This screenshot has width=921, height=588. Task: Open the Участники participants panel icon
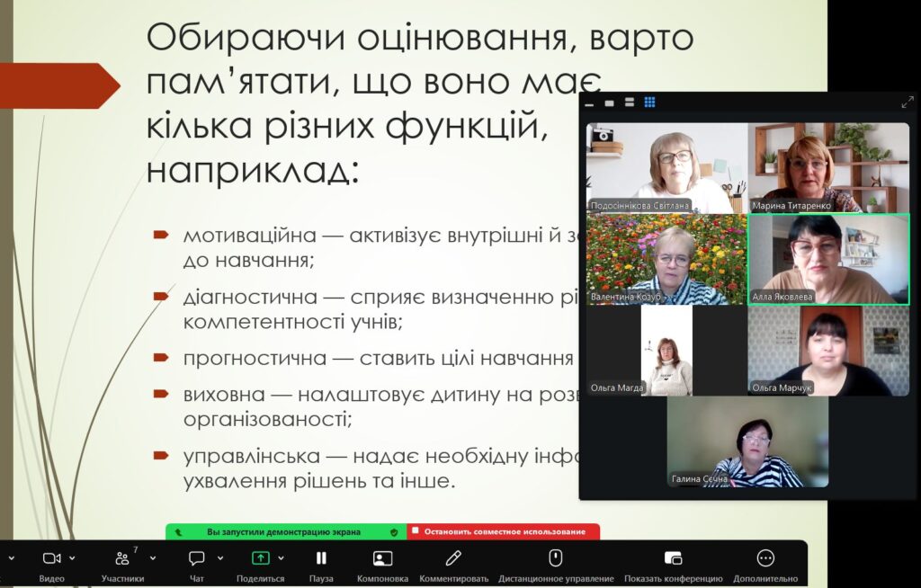[122, 557]
